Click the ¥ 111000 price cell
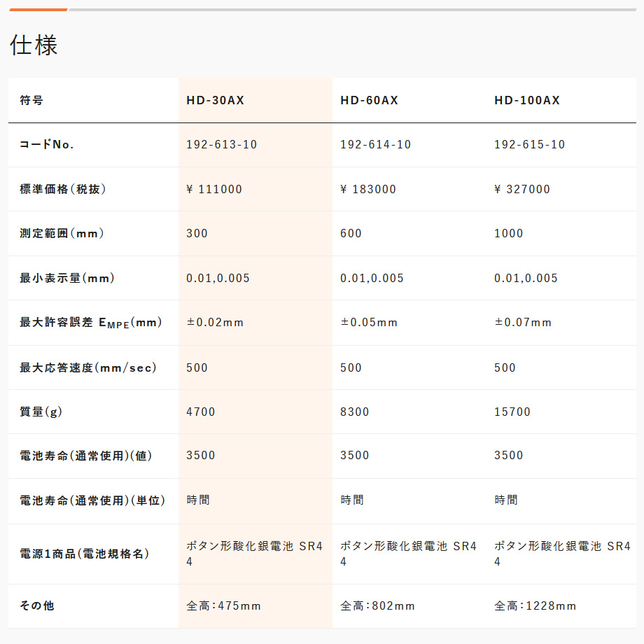Image resolution: width=644 pixels, height=644 pixels. coord(214,189)
